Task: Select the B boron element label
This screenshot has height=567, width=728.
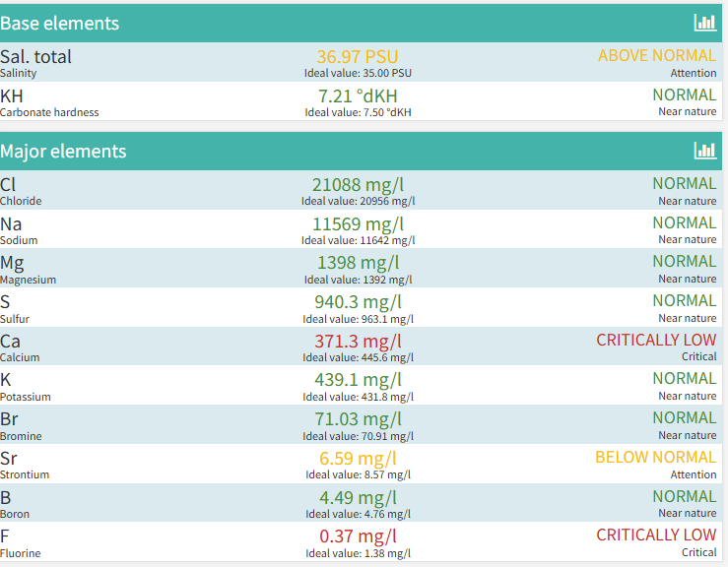Action: [x=6, y=498]
